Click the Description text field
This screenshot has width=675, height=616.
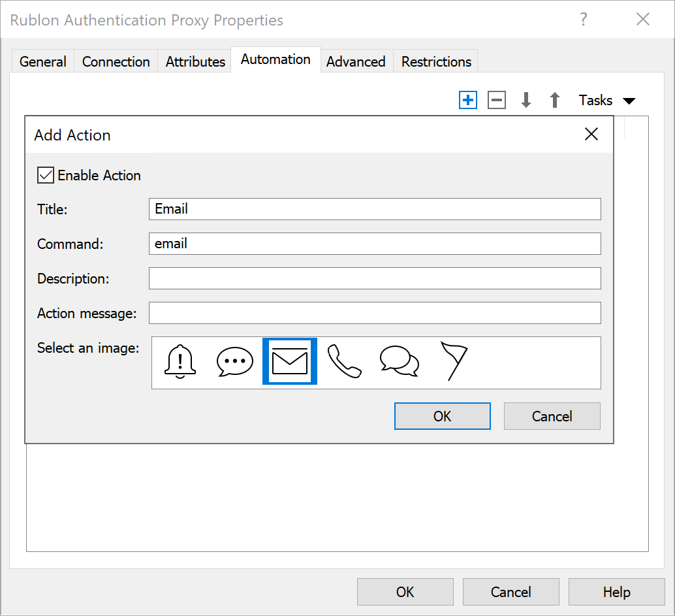[374, 278]
